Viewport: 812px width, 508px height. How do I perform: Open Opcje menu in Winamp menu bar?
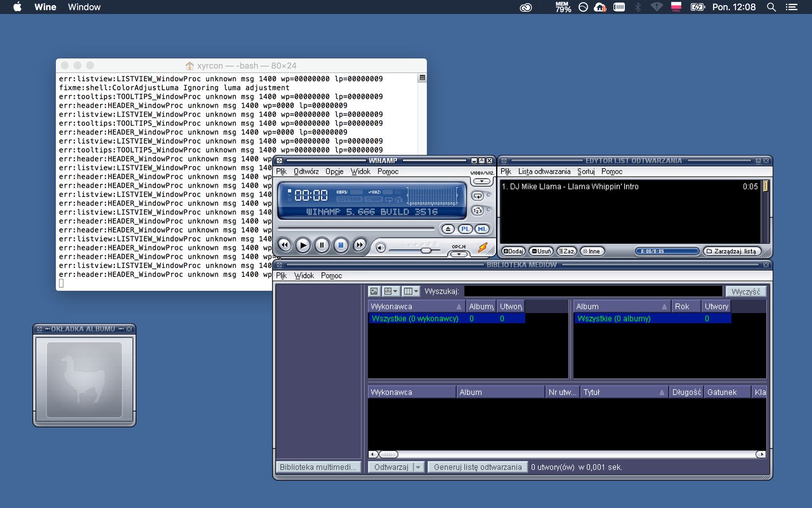click(x=334, y=172)
